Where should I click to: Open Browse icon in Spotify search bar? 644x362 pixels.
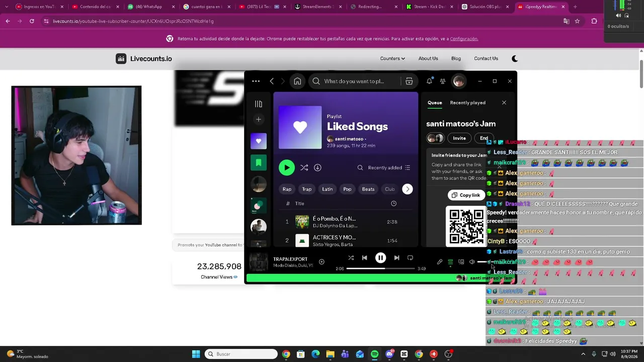coord(409,81)
